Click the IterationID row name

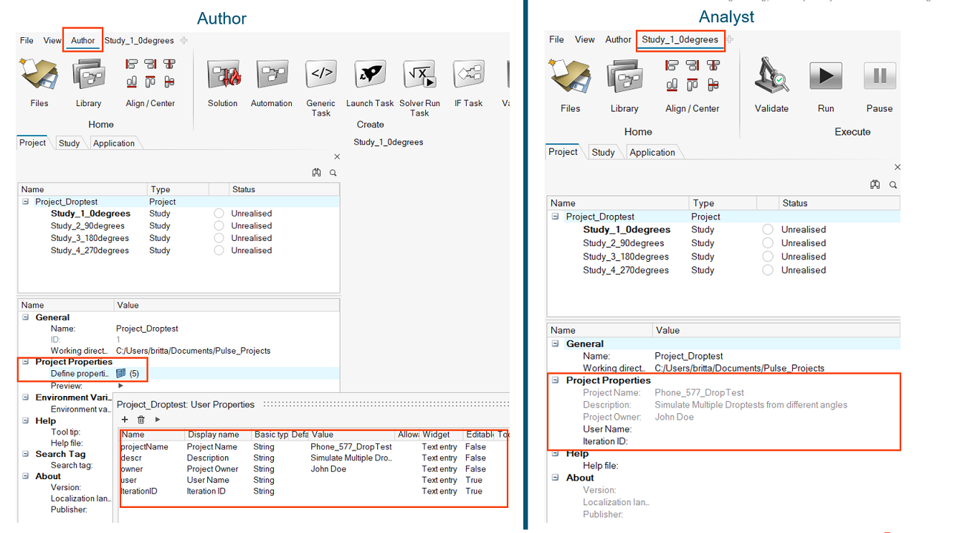click(x=140, y=491)
